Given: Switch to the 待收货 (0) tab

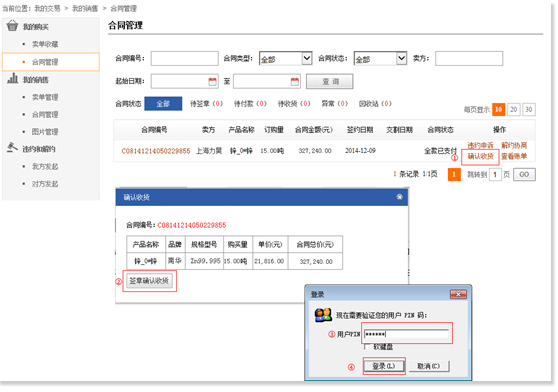Looking at the screenshot, I should tap(294, 104).
